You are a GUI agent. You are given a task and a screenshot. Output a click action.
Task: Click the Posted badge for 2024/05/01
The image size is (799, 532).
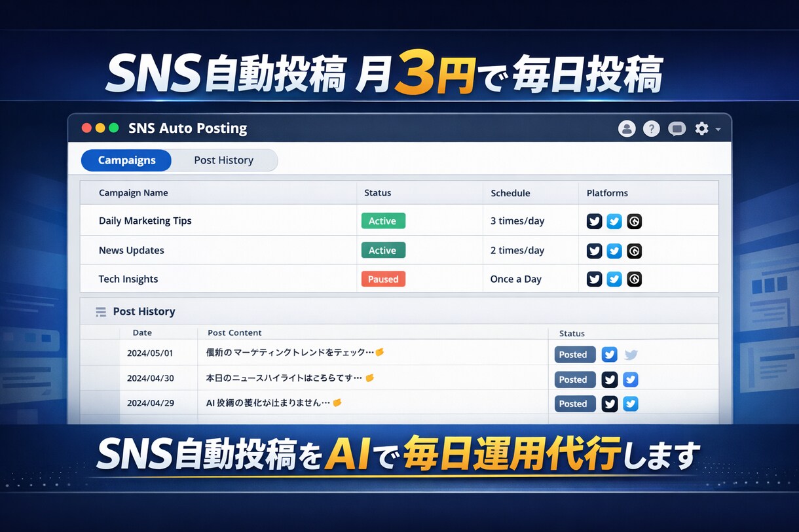pyautogui.click(x=574, y=355)
